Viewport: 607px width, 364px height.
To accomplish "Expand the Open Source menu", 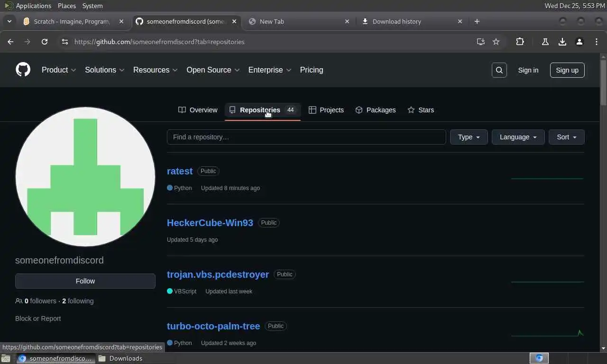I will 213,70.
